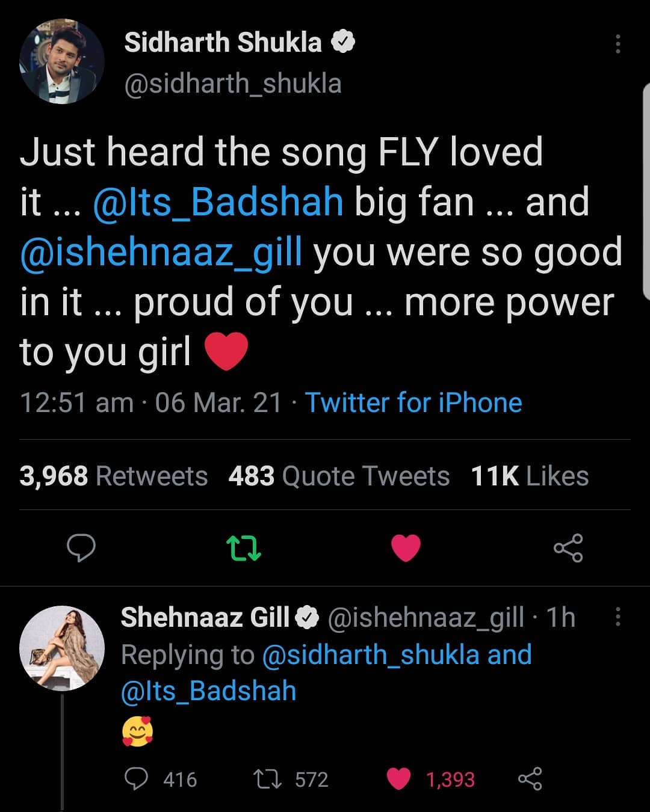Viewport: 650px width, 812px height.
Task: Open Shehnaaz Gill's profile picture
Action: [x=61, y=648]
